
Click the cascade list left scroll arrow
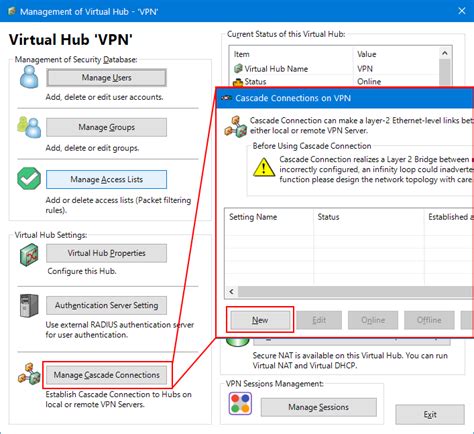[231, 292]
